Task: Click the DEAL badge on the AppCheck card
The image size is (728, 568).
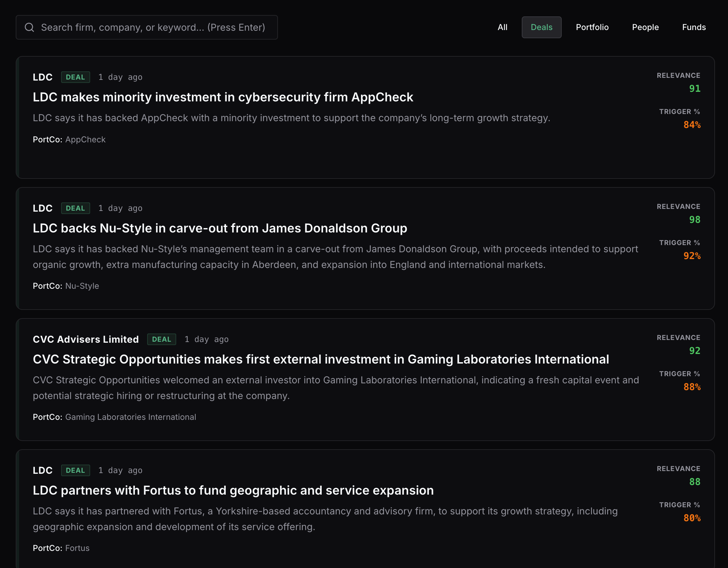Action: [75, 77]
